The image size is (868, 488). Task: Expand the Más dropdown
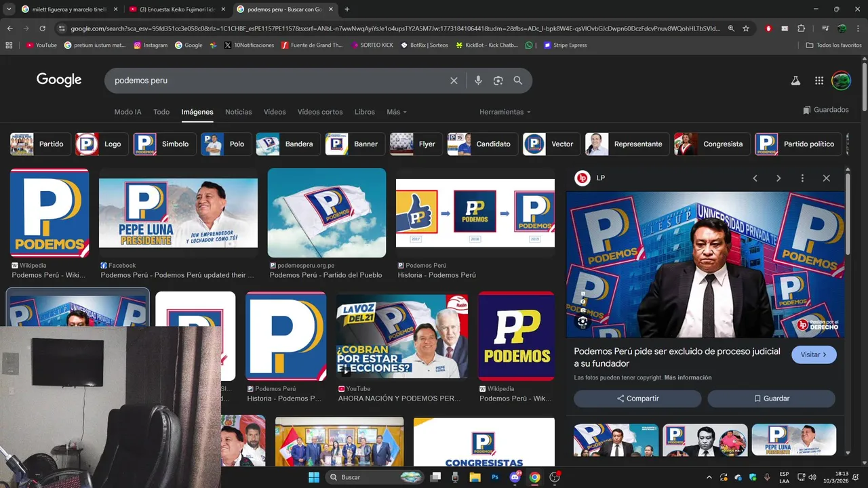397,112
